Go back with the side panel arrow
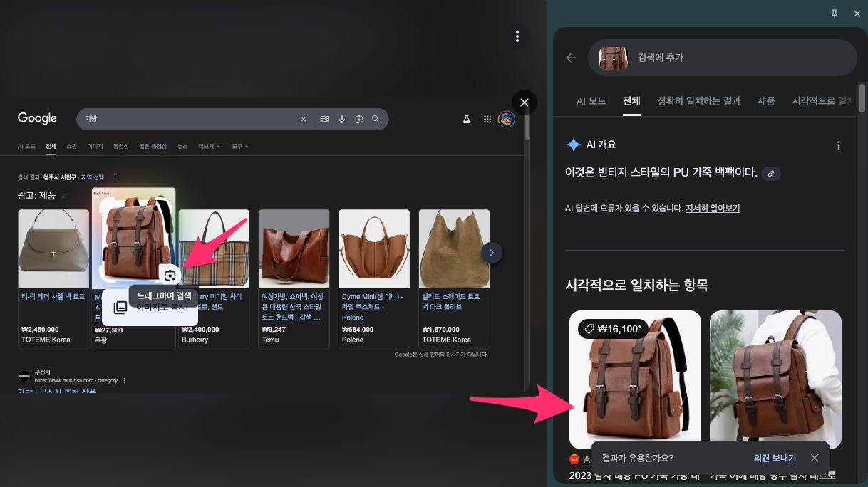The height and width of the screenshot is (487, 868). pos(571,58)
